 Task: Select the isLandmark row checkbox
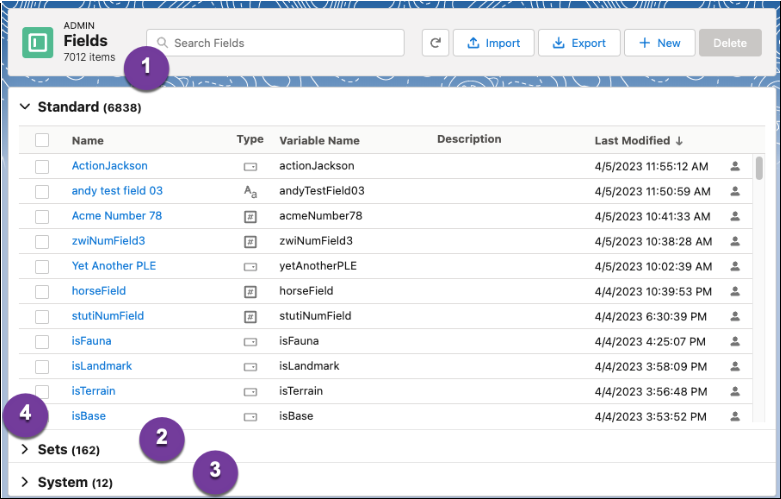(x=42, y=367)
